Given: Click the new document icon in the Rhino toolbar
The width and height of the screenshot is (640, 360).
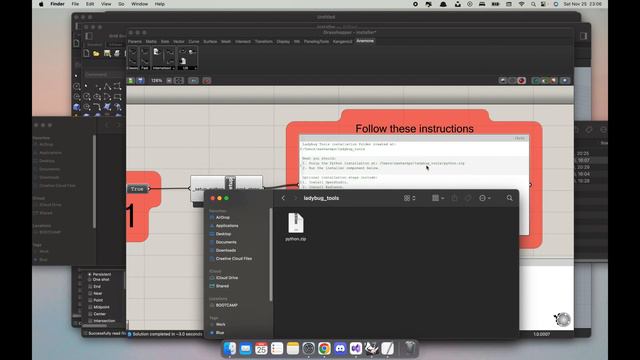Looking at the screenshot, I should coord(86,53).
